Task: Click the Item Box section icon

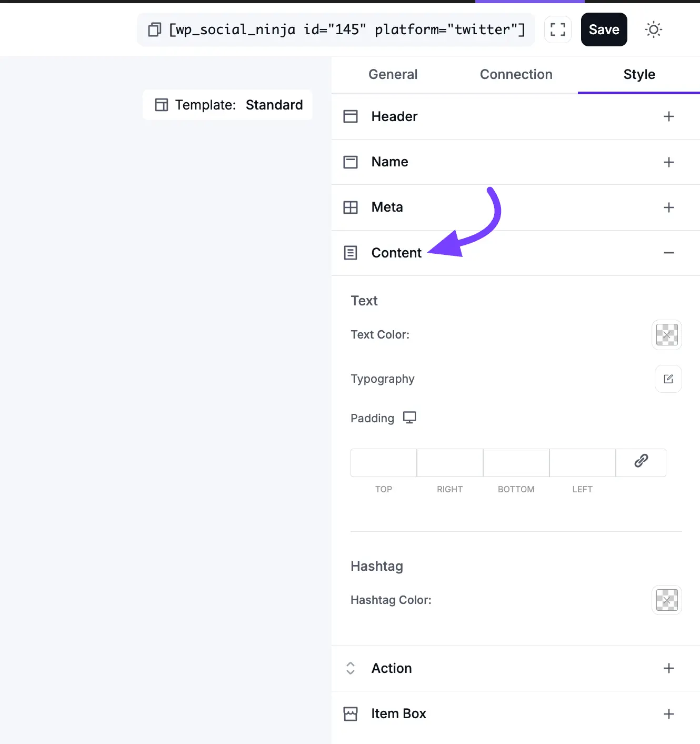Action: pos(351,713)
